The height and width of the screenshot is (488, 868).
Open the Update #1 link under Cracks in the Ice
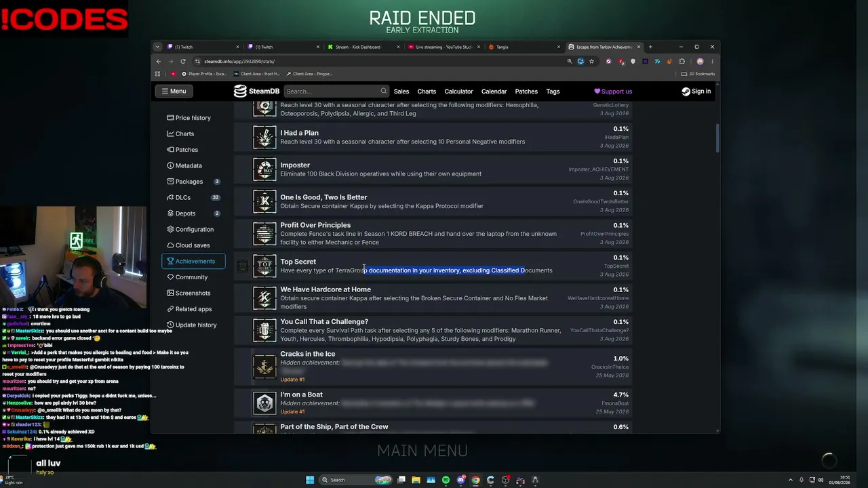292,380
